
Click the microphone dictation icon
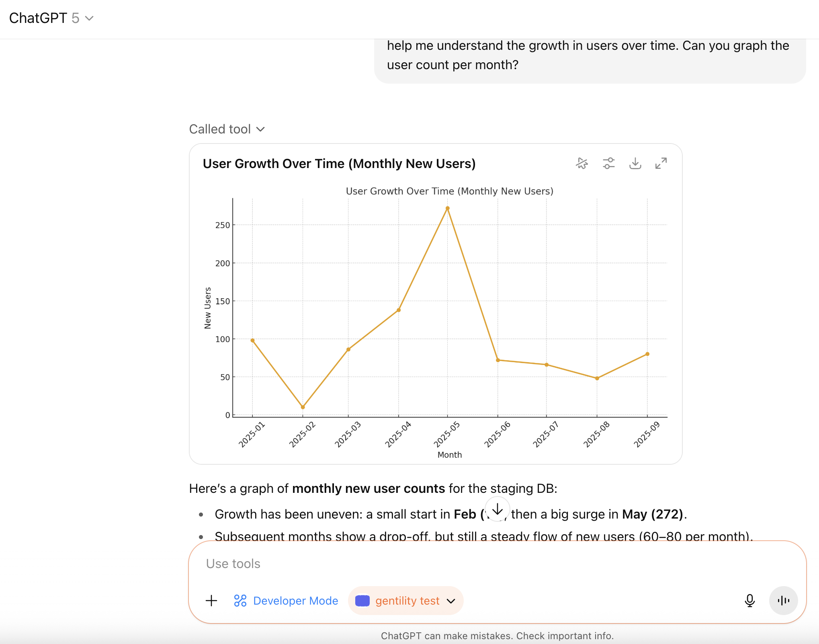pyautogui.click(x=749, y=601)
